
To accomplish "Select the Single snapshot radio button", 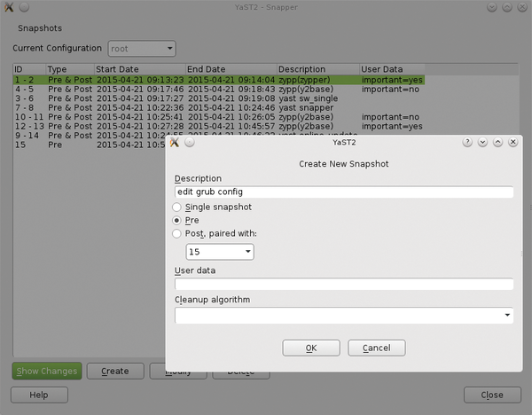I will click(176, 207).
